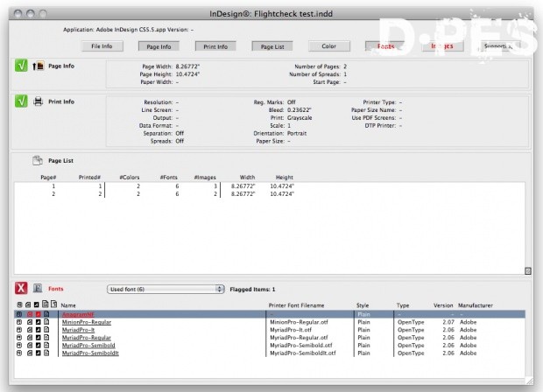543x392 pixels.
Task: Click the black printer-font header icon
Action: pos(37,304)
